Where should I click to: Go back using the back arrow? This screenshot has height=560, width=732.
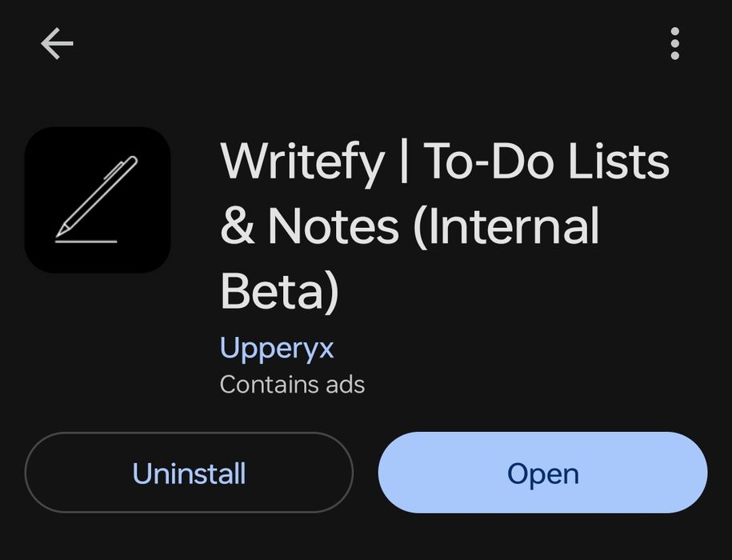[57, 43]
